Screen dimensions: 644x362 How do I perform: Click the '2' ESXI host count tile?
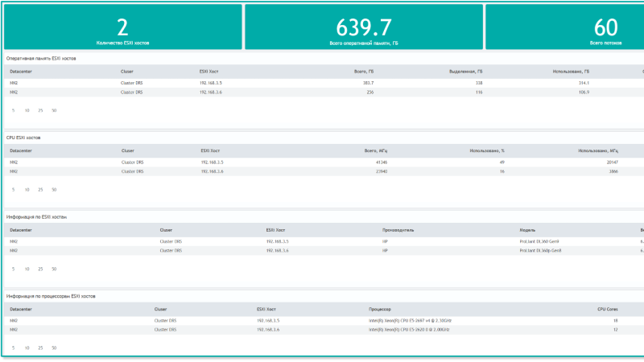point(123,27)
